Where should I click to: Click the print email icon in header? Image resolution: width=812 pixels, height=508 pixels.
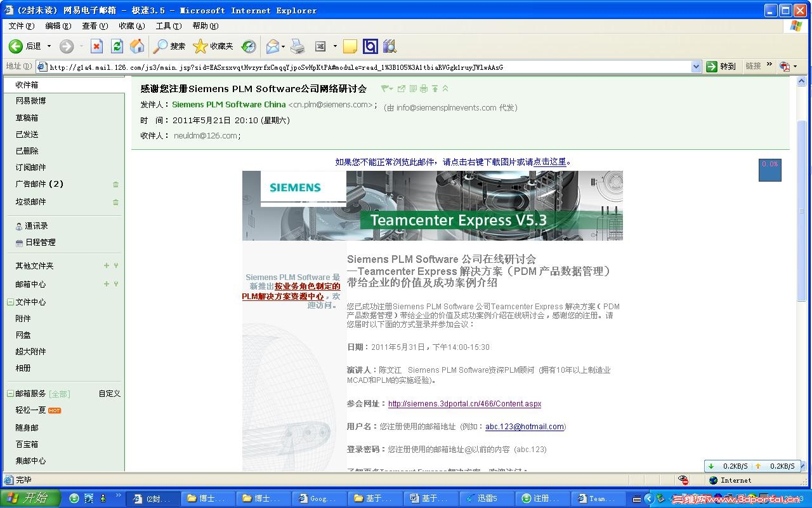click(424, 88)
